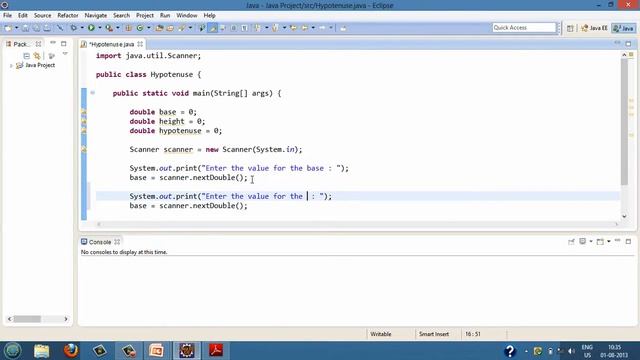Click the Forward navigation arrow icon

click(322, 28)
